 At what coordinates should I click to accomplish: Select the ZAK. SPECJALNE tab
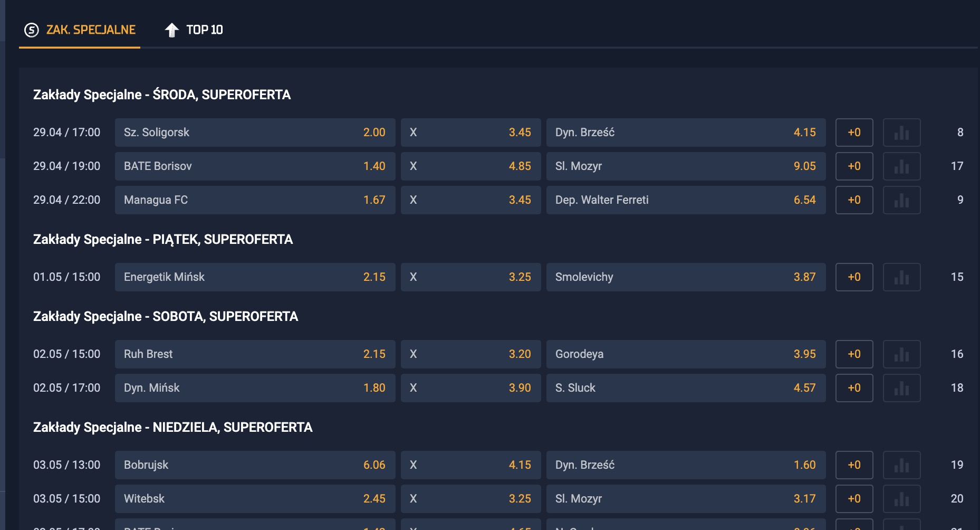coord(80,30)
